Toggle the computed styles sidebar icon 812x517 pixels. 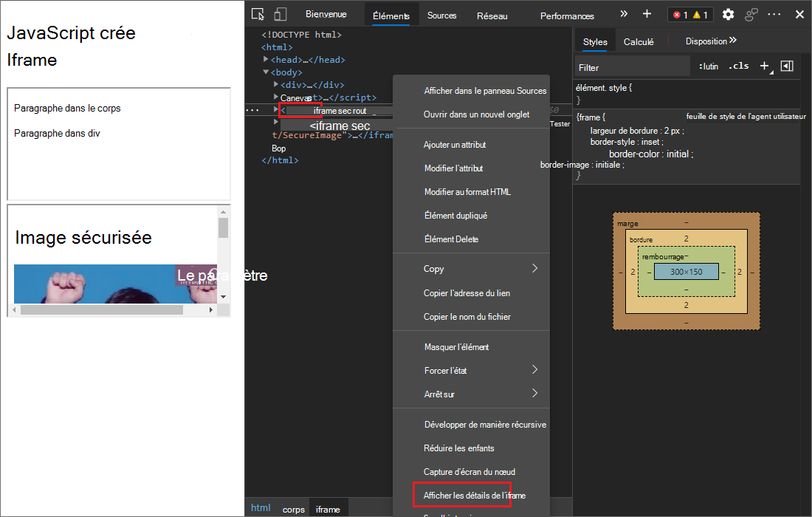click(787, 66)
